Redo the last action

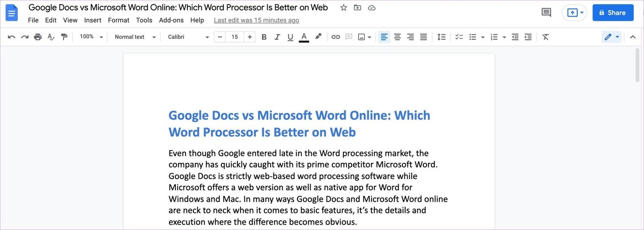[25, 37]
